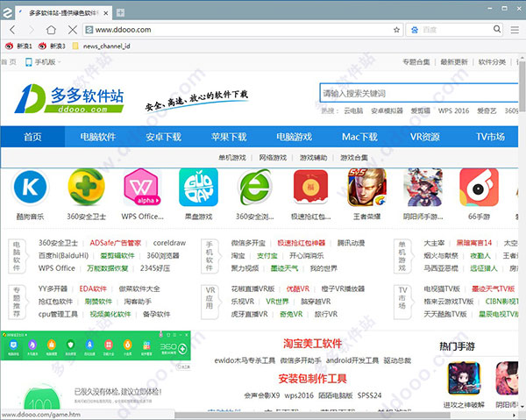The width and height of the screenshot is (526, 420).
Task: Open 电脑软件 navigation tab
Action: pyautogui.click(x=98, y=137)
